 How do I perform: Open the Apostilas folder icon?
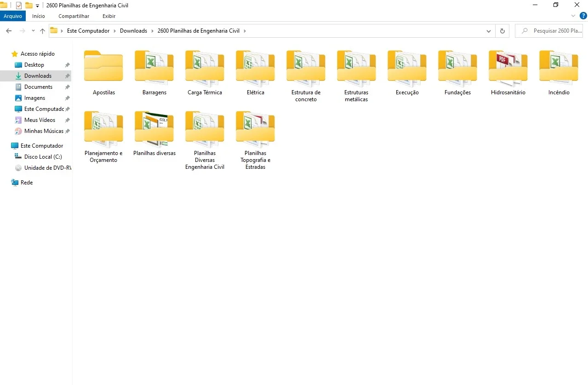pyautogui.click(x=103, y=67)
